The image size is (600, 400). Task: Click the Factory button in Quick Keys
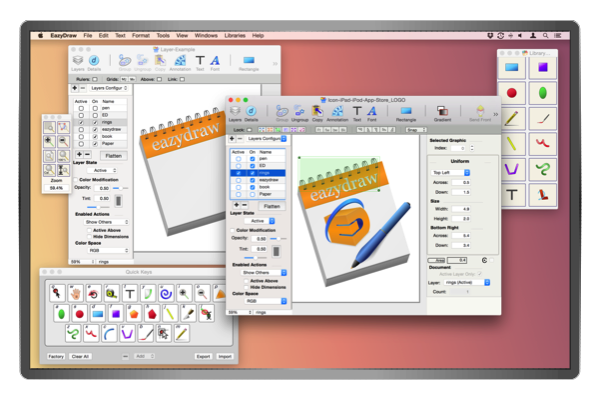(56, 356)
